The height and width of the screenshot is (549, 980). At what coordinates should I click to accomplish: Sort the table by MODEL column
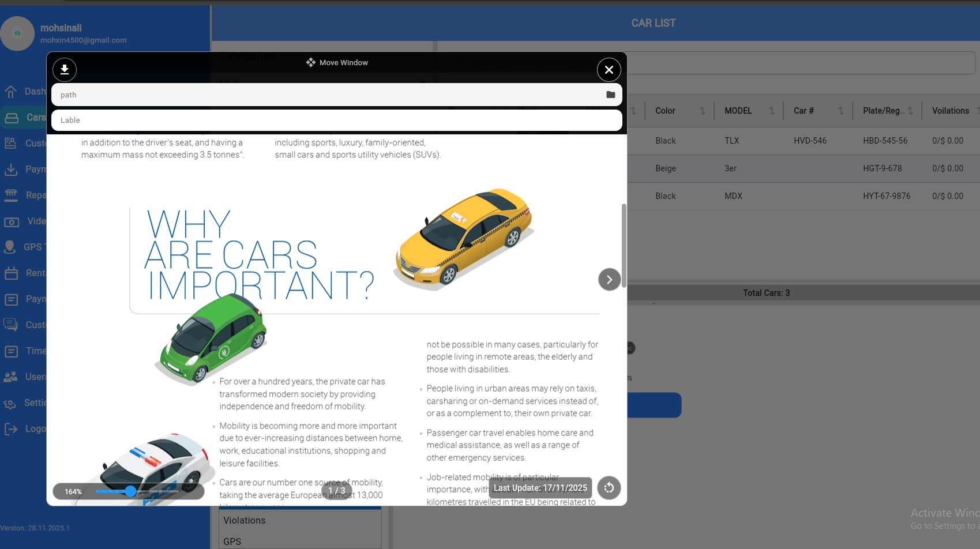[771, 111]
